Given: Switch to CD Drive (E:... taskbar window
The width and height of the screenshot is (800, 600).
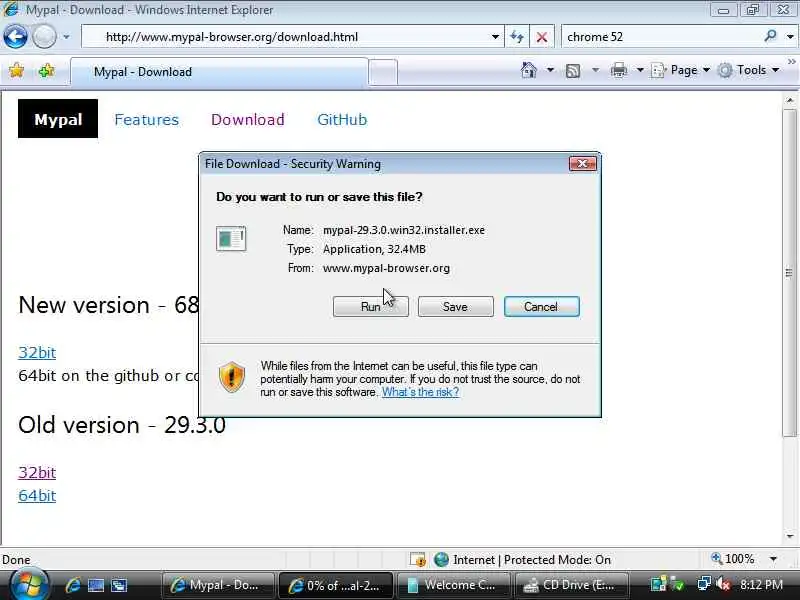Looking at the screenshot, I should point(571,585).
